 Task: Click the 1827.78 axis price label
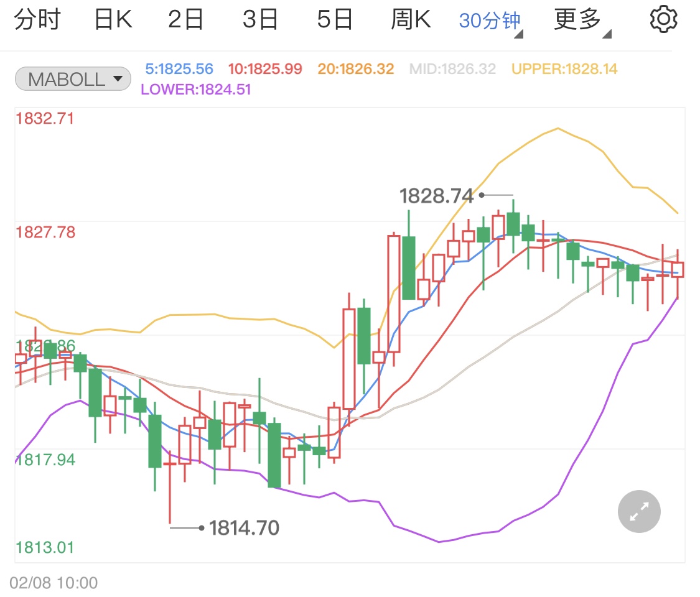pos(45,232)
